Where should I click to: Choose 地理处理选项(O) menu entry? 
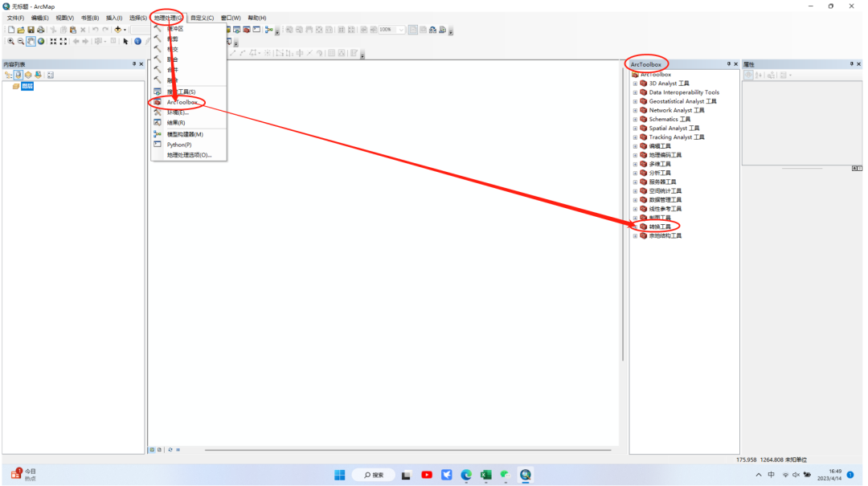pyautogui.click(x=188, y=155)
